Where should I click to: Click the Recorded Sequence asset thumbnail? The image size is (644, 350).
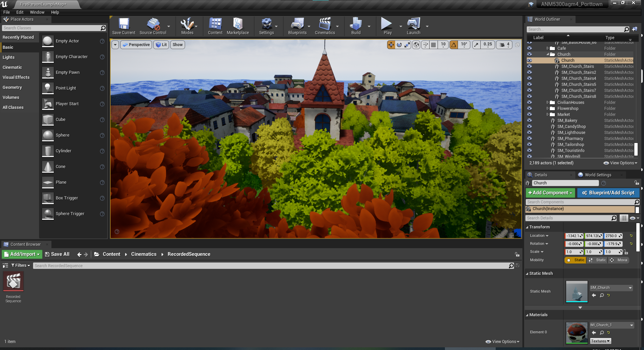[13, 282]
